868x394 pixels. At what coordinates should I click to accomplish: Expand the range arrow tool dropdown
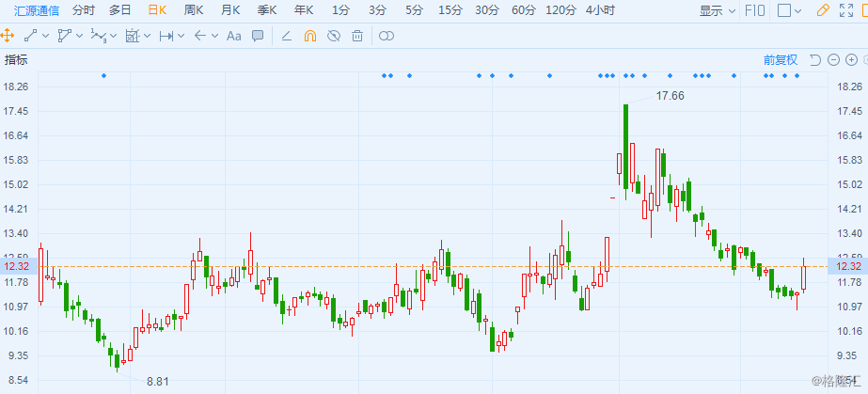(181, 36)
